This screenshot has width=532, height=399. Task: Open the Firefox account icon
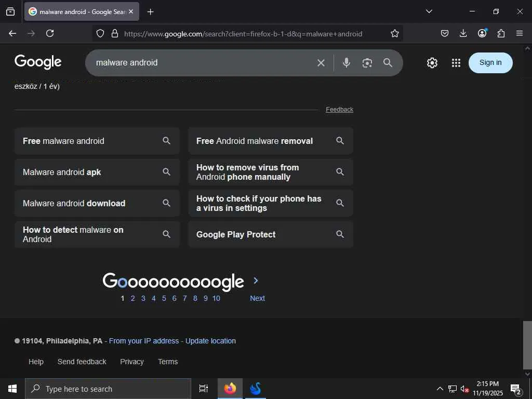482,33
